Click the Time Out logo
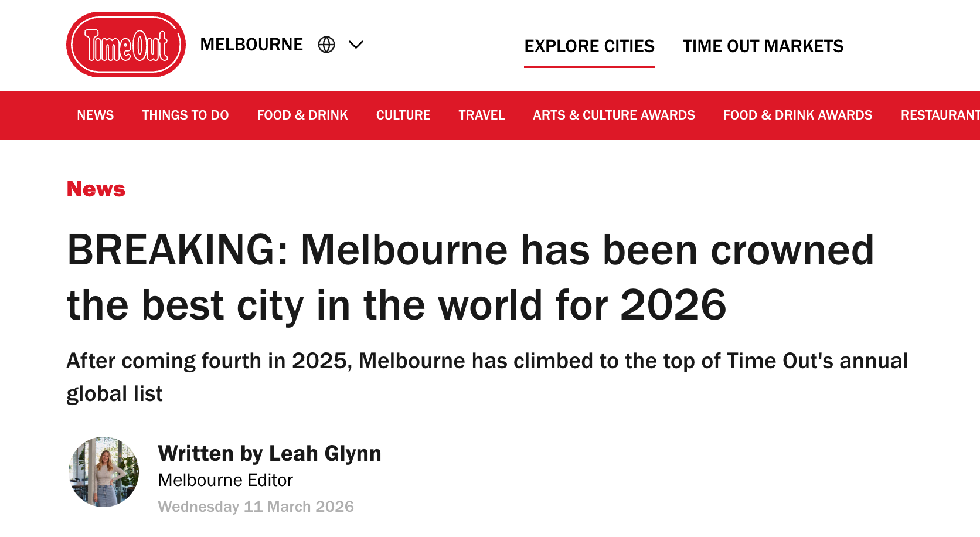 point(126,45)
